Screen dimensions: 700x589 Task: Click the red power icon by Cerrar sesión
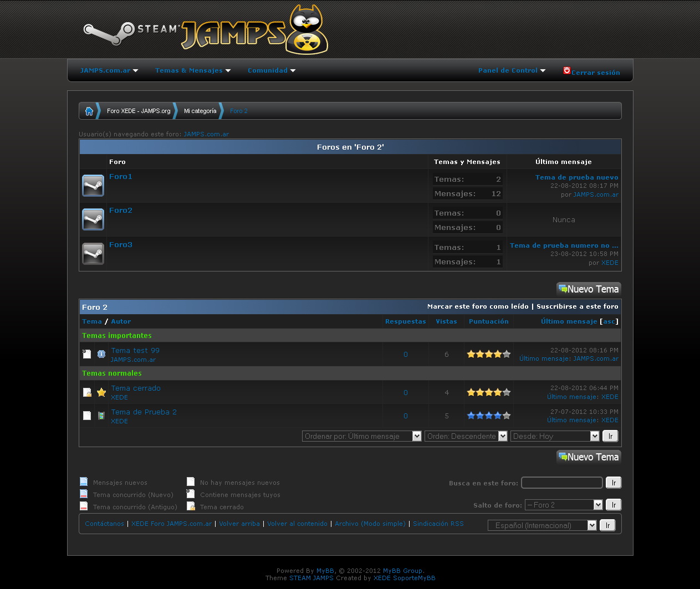pos(566,70)
